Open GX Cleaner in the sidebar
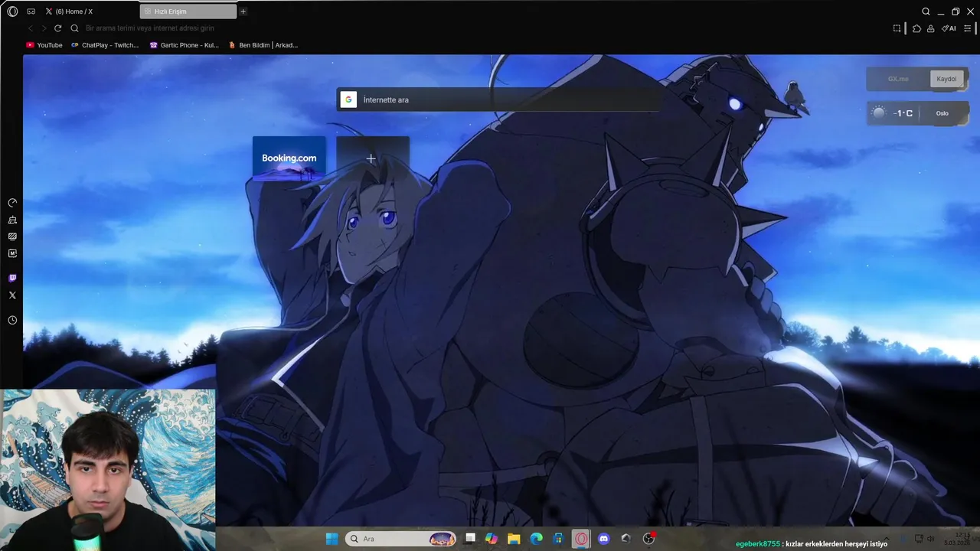Image resolution: width=980 pixels, height=551 pixels. coord(12,220)
